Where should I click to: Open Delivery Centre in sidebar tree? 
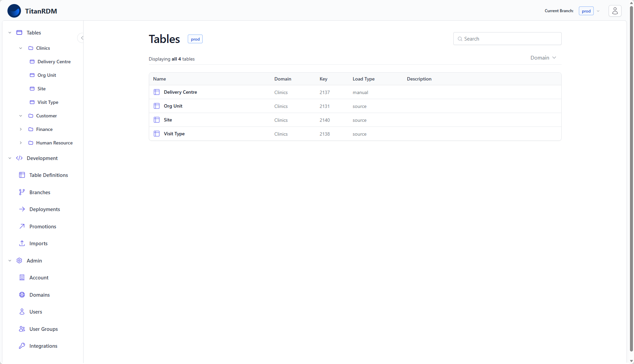54,62
